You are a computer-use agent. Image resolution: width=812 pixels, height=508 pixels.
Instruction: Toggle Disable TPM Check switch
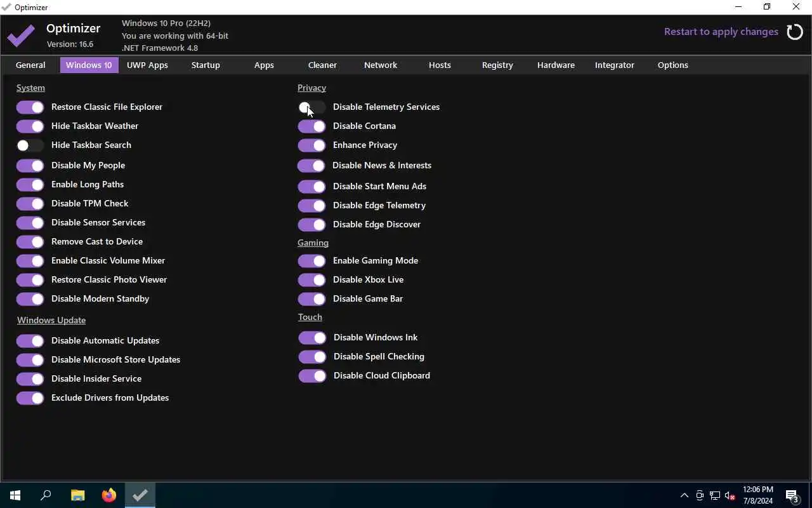click(x=30, y=204)
